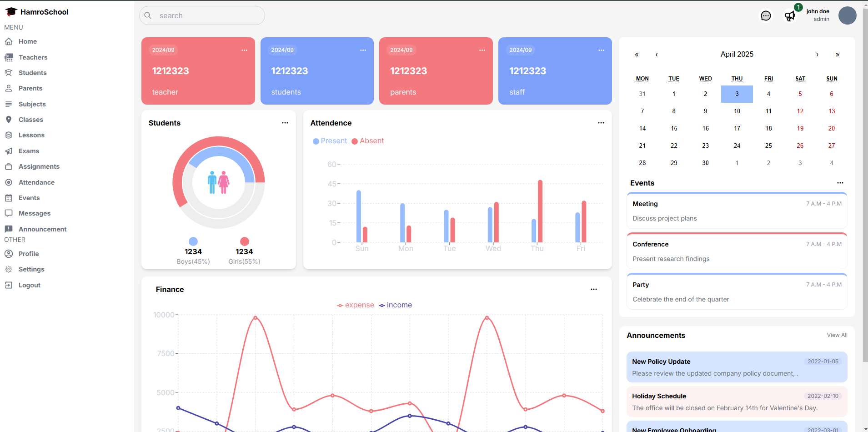This screenshot has height=432, width=868.
Task: Click the Attendance circle icon in sidebar
Action: pos(9,182)
